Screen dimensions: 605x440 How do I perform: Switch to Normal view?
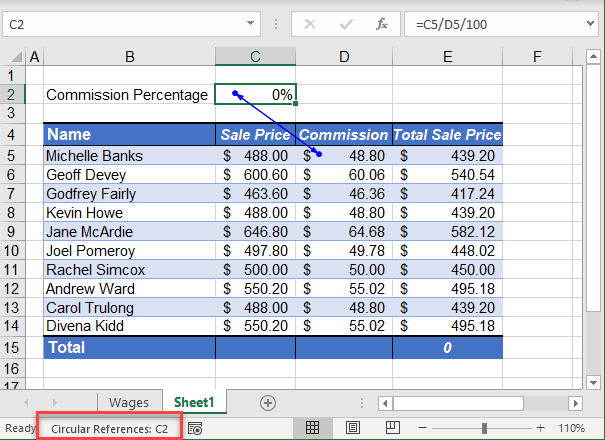click(x=312, y=428)
